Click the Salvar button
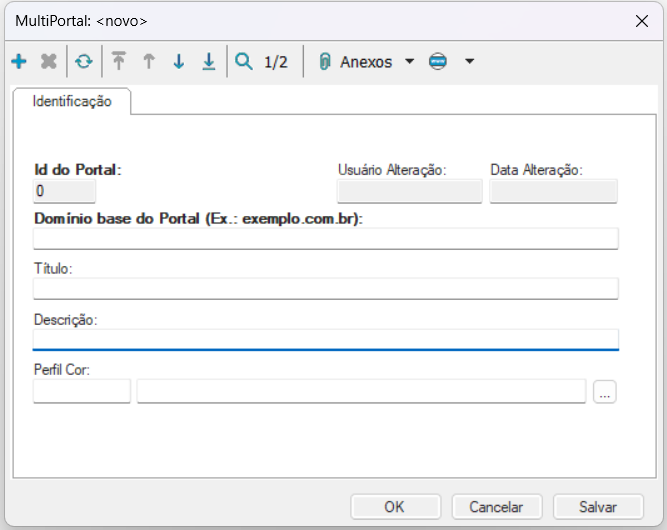667x530 pixels. coord(598,507)
